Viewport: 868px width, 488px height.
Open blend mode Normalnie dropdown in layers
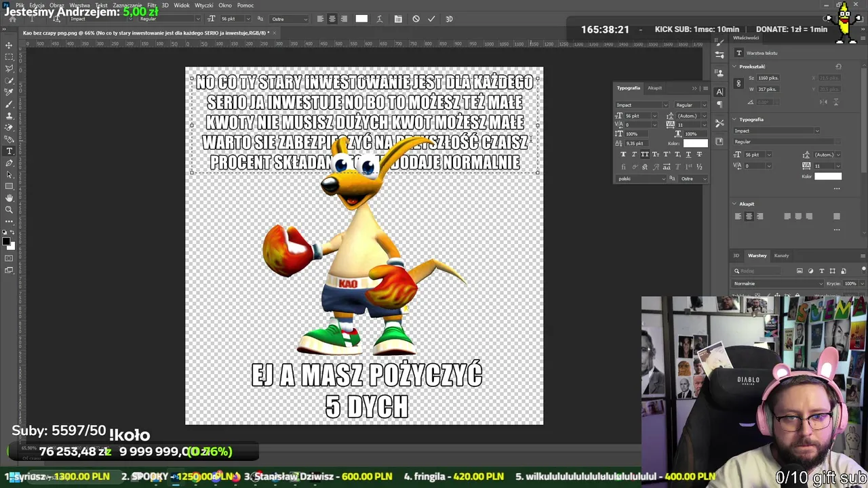click(777, 283)
